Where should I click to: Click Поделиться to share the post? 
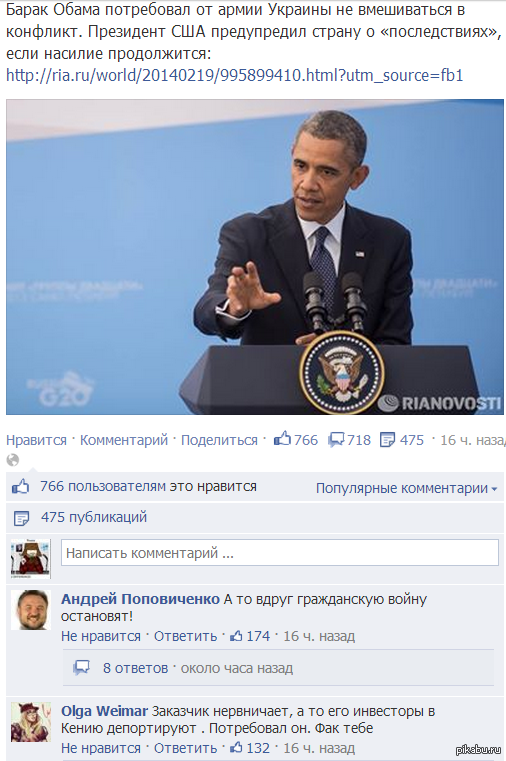(219, 440)
